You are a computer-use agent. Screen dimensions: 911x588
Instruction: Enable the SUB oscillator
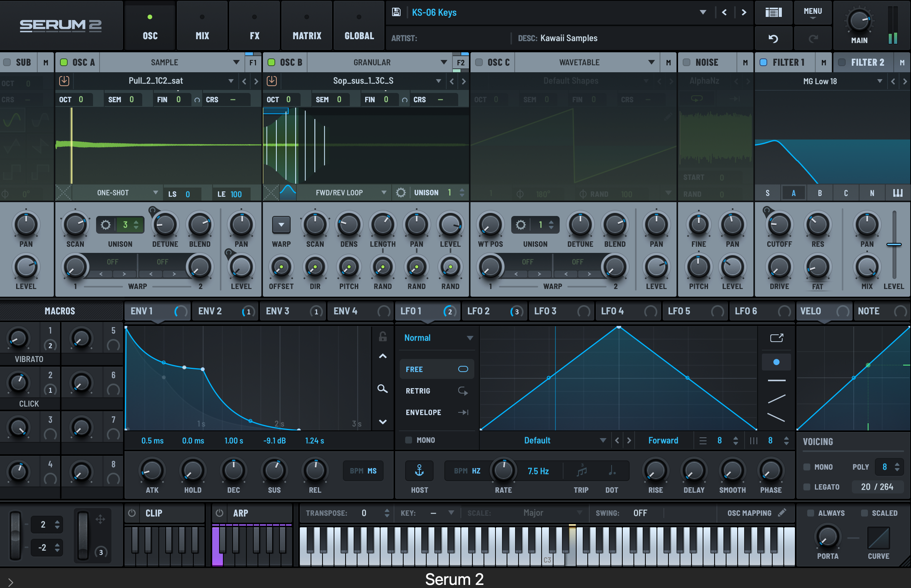[x=7, y=62]
